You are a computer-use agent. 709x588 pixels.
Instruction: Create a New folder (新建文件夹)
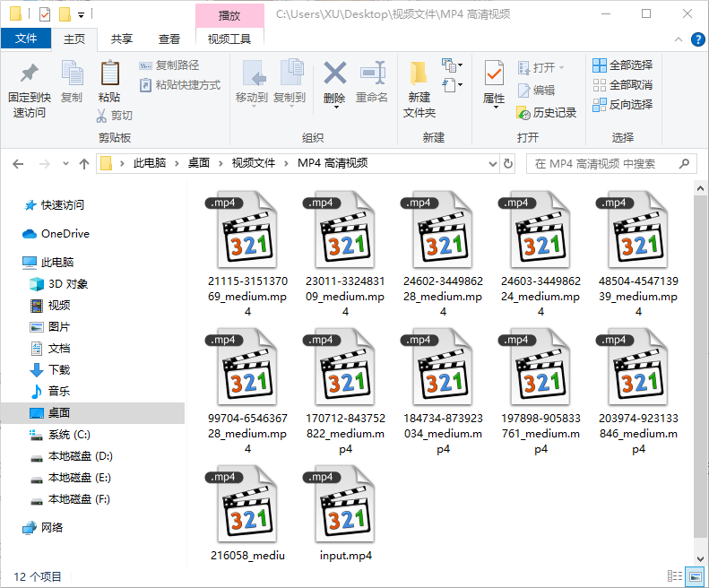[x=419, y=90]
